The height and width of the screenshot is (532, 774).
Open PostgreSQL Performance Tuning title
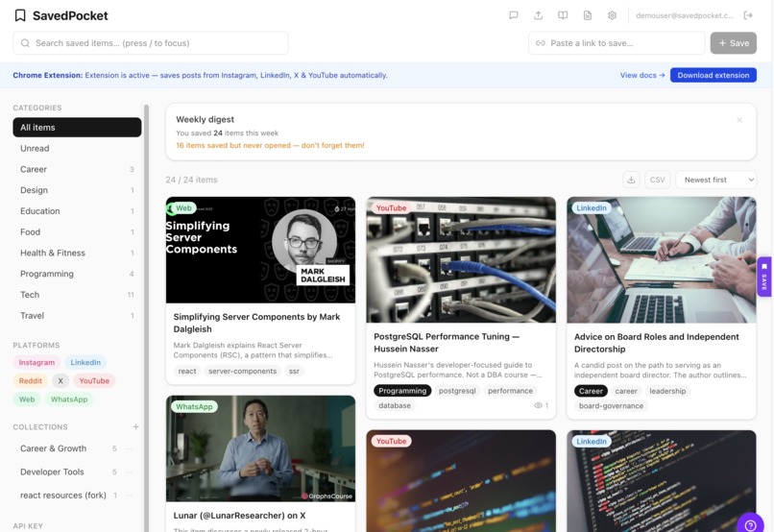447,343
